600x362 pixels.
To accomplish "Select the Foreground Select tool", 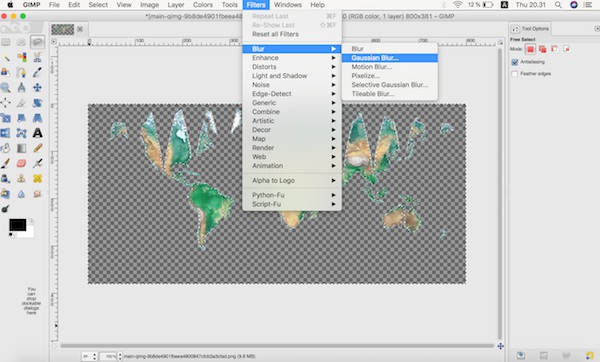I will coord(6,72).
